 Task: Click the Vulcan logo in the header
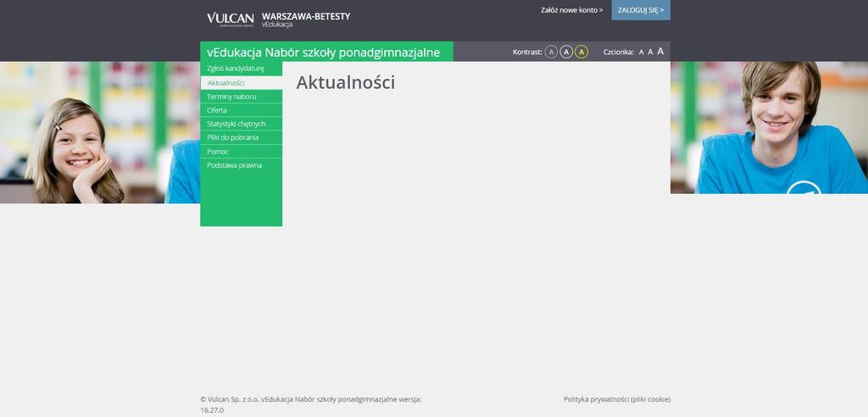231,19
